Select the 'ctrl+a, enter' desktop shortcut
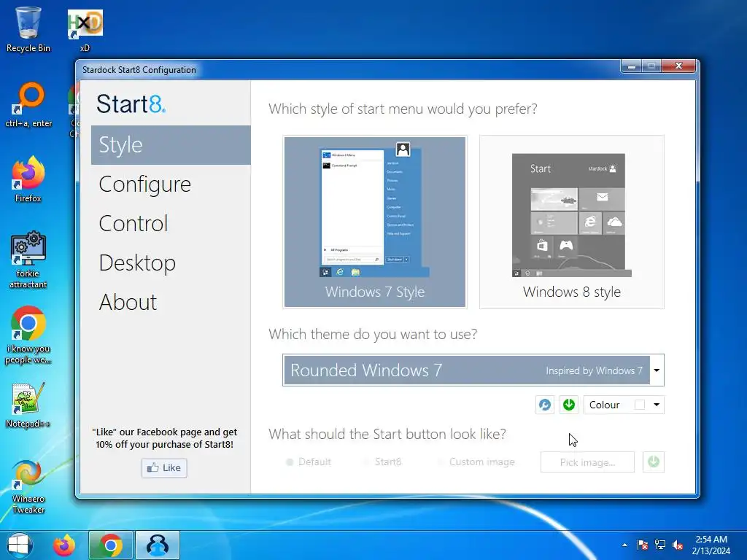Image resolution: width=747 pixels, height=560 pixels. pyautogui.click(x=28, y=105)
